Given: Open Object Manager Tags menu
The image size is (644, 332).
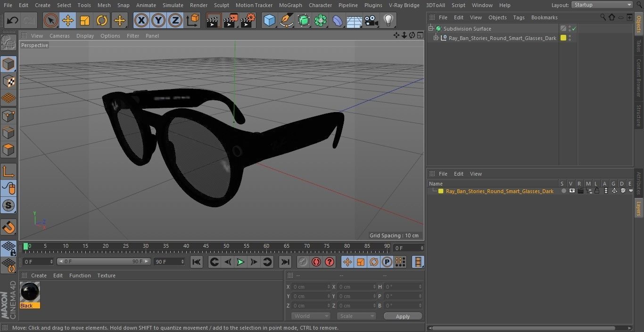Looking at the screenshot, I should pyautogui.click(x=519, y=17).
